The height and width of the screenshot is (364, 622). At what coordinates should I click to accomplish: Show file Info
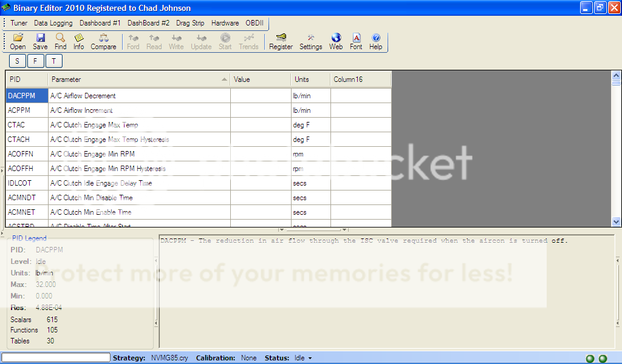click(78, 42)
